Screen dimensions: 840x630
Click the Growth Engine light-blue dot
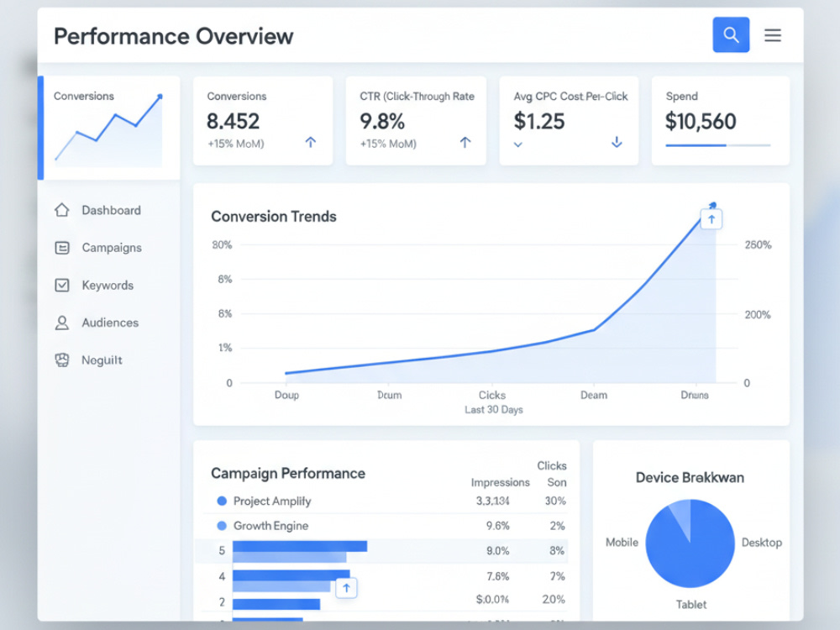(x=222, y=526)
